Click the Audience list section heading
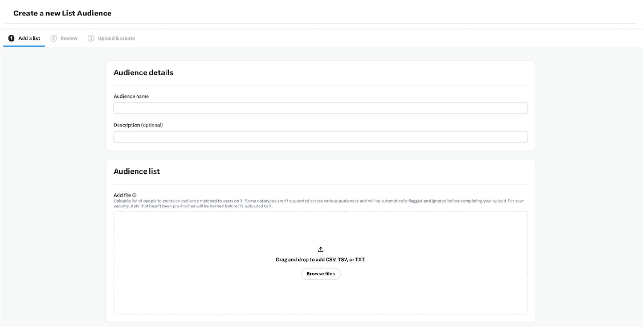644x327 pixels. pos(137,171)
